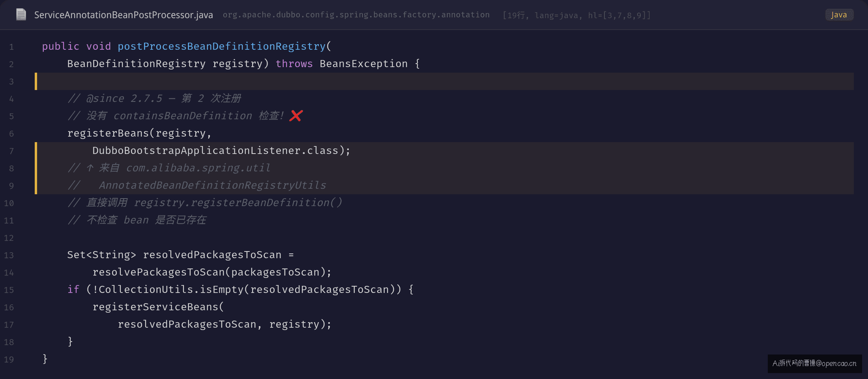The image size is (868, 379).
Task: Click method name postProcessBeanDefinitionRegistry
Action: click(x=222, y=46)
